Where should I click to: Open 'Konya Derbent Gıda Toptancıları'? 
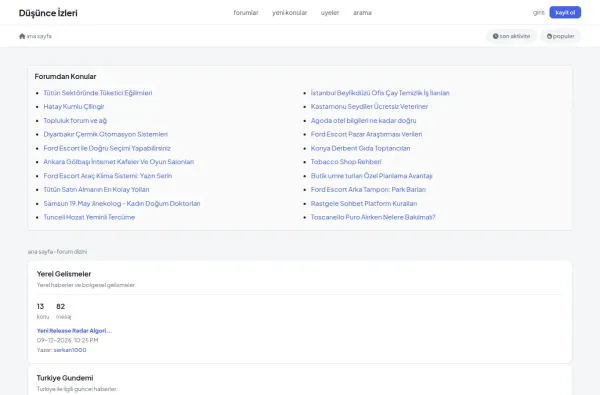point(360,148)
